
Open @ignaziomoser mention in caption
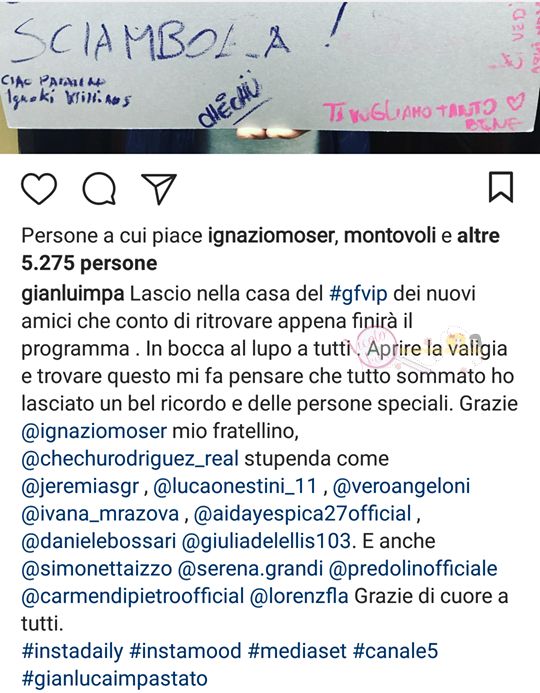(94, 431)
